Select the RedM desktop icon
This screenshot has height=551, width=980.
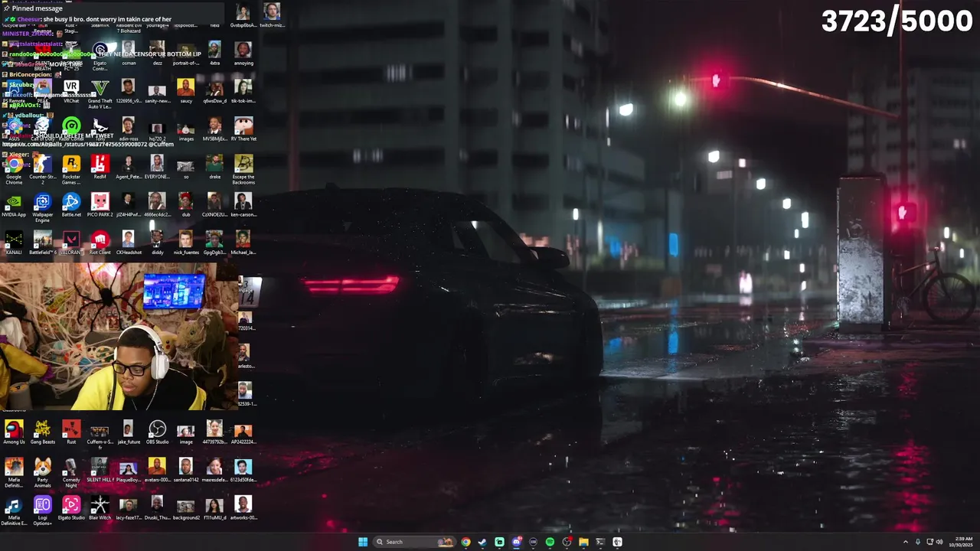(100, 168)
